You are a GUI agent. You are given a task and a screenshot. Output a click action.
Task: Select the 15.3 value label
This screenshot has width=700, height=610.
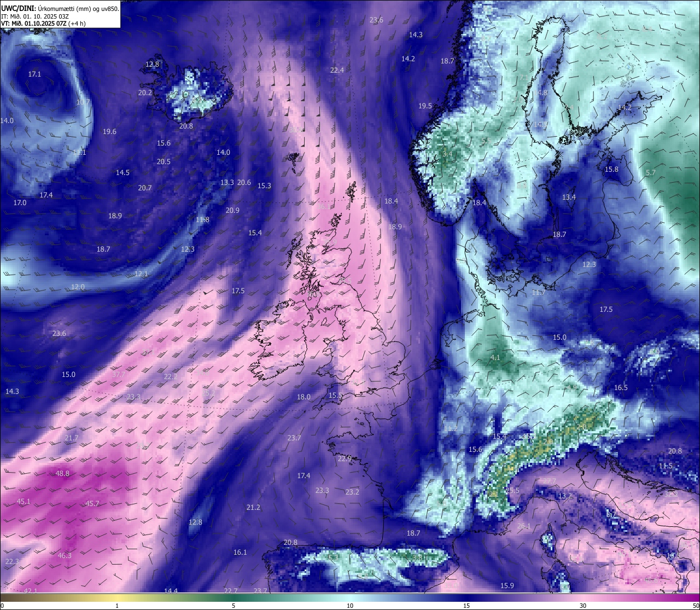pyautogui.click(x=264, y=186)
